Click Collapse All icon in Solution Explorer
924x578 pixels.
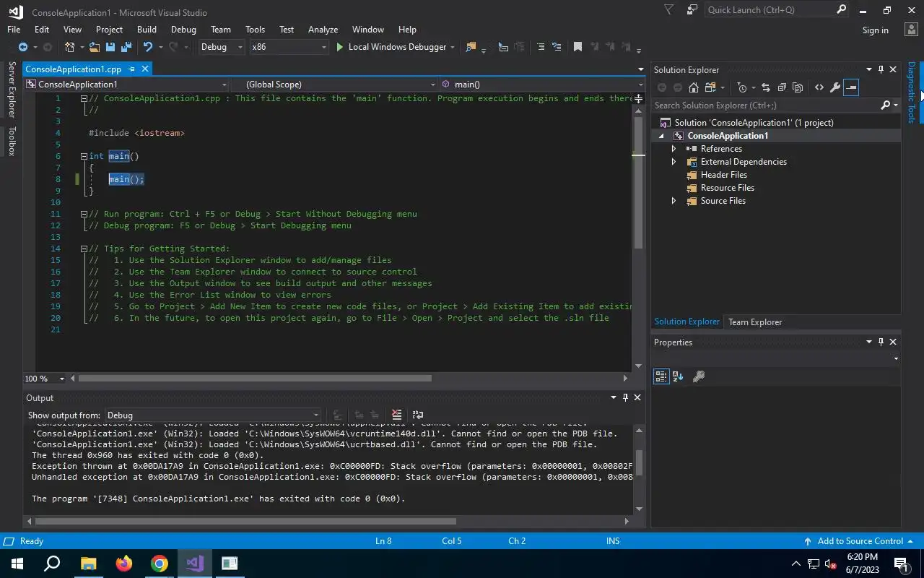point(782,87)
